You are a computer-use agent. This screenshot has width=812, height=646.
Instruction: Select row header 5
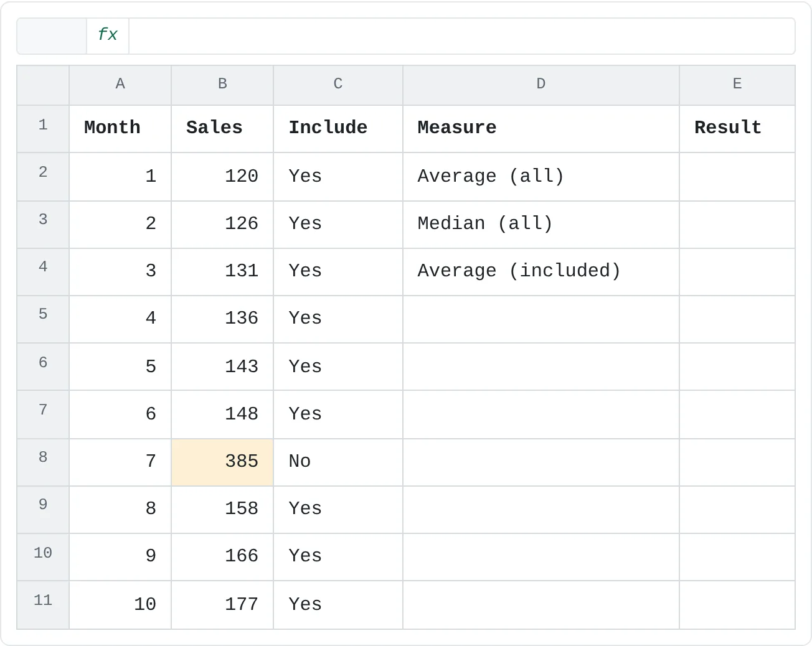[43, 319]
